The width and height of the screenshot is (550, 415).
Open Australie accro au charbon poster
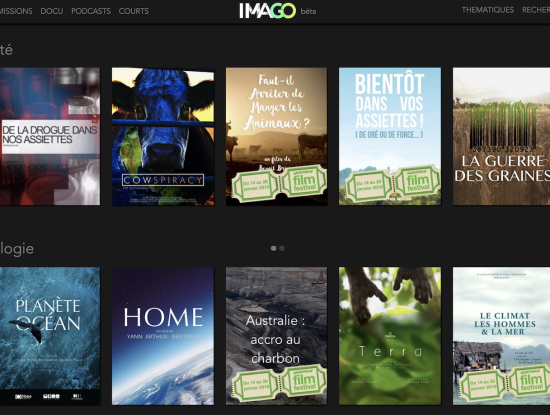point(276,336)
